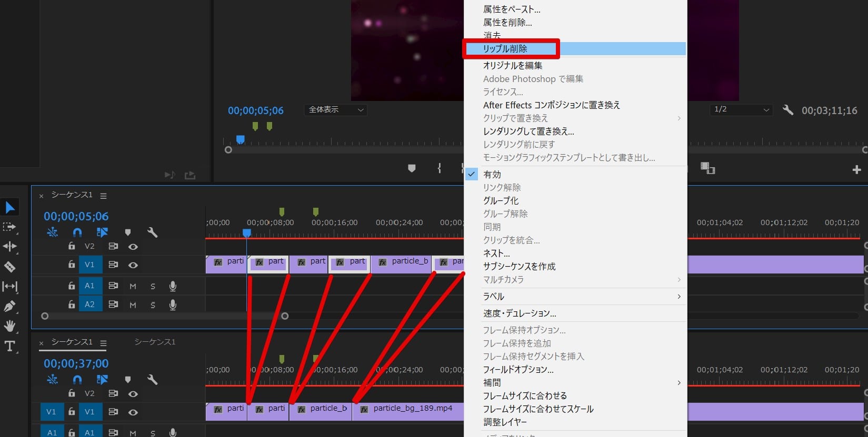Open the 1/2 playback resolution dropdown
The image size is (868, 437).
[742, 109]
